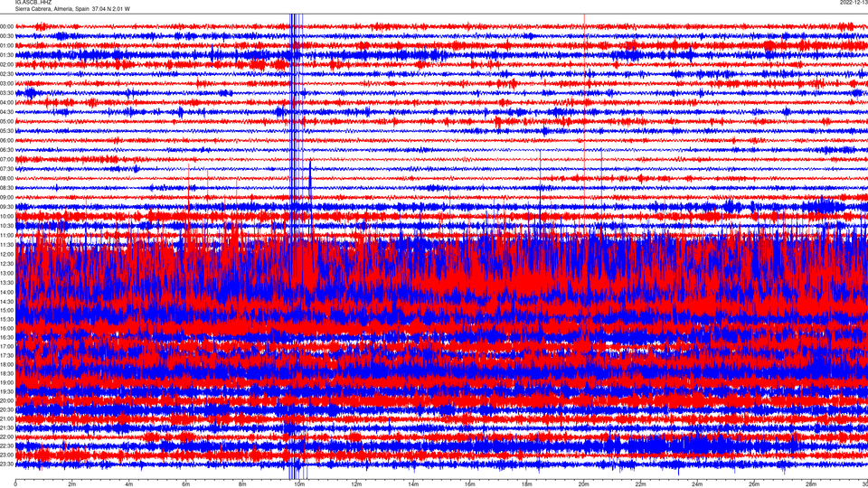Select the 10:00 time row label

point(7,216)
